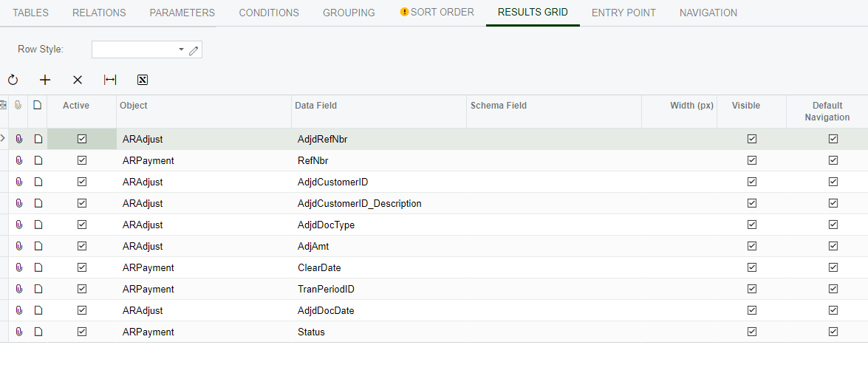This screenshot has height=376, width=868.
Task: Open the Conditions tab
Action: point(269,13)
